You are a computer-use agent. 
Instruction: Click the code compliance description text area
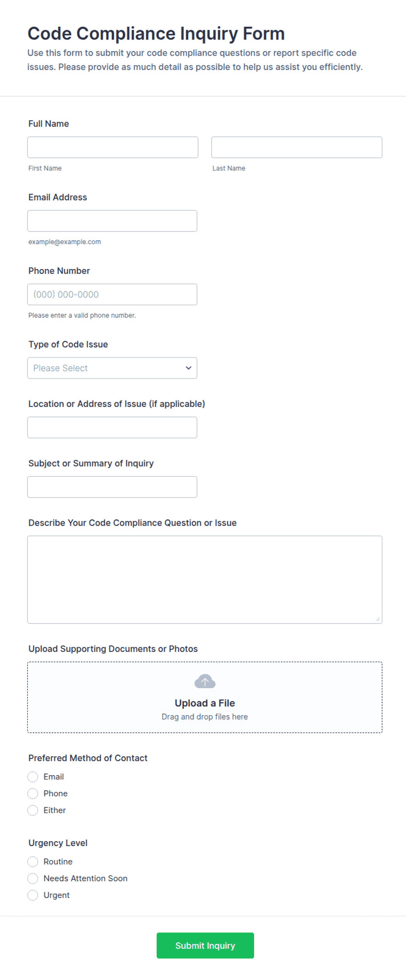(205, 580)
